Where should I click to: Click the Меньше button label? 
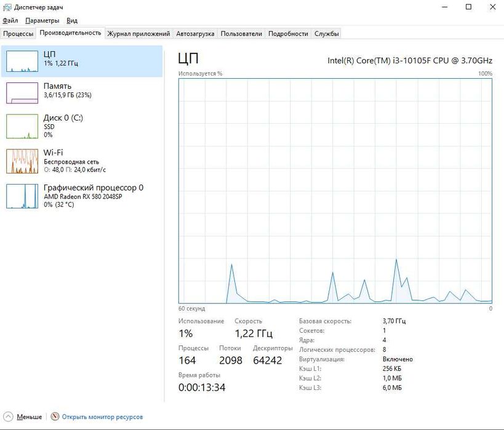(30, 417)
